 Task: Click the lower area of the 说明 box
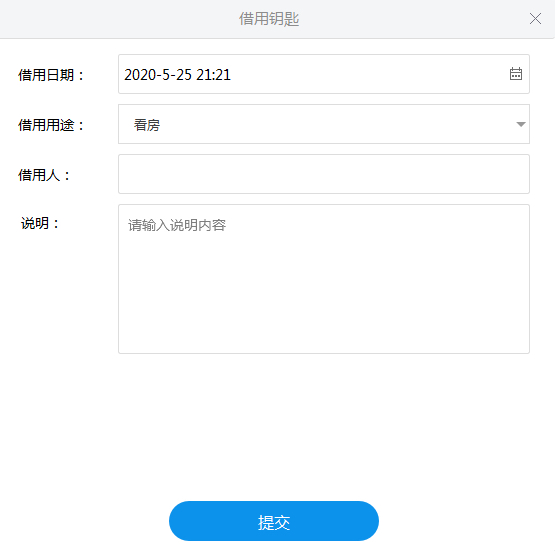tap(324, 318)
